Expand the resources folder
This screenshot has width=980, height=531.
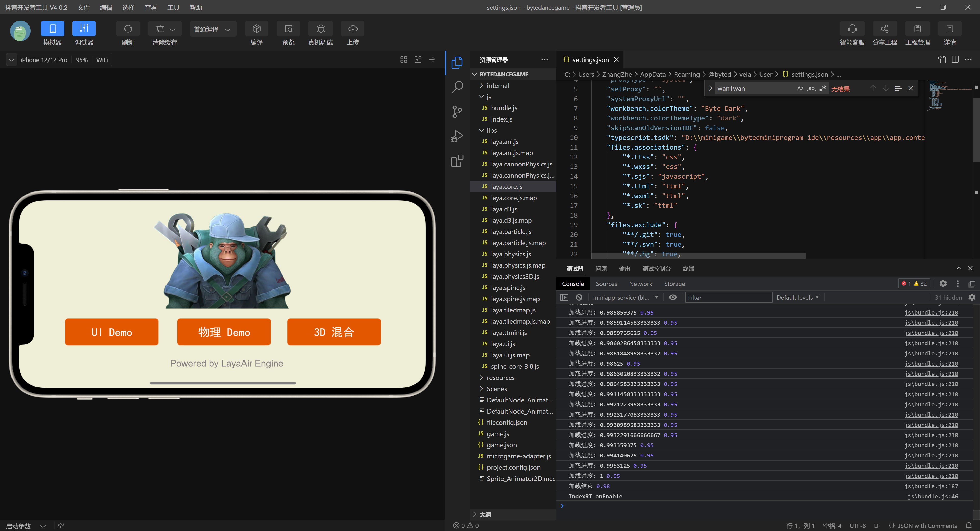(500, 377)
